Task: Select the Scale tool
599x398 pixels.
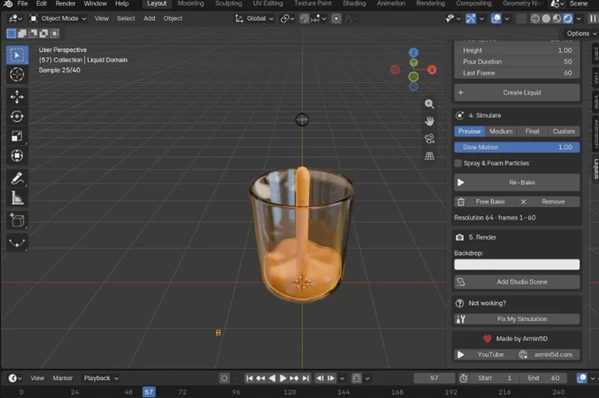Action: (17, 136)
